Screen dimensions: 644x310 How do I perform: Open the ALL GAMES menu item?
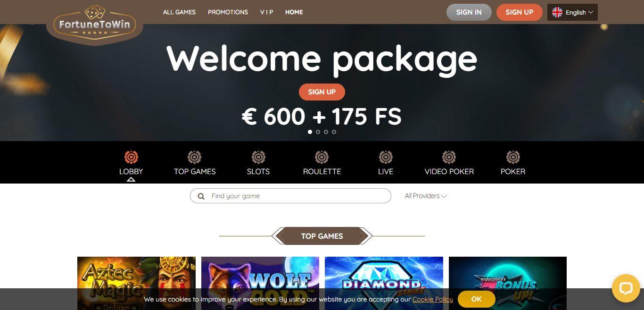pos(179,12)
